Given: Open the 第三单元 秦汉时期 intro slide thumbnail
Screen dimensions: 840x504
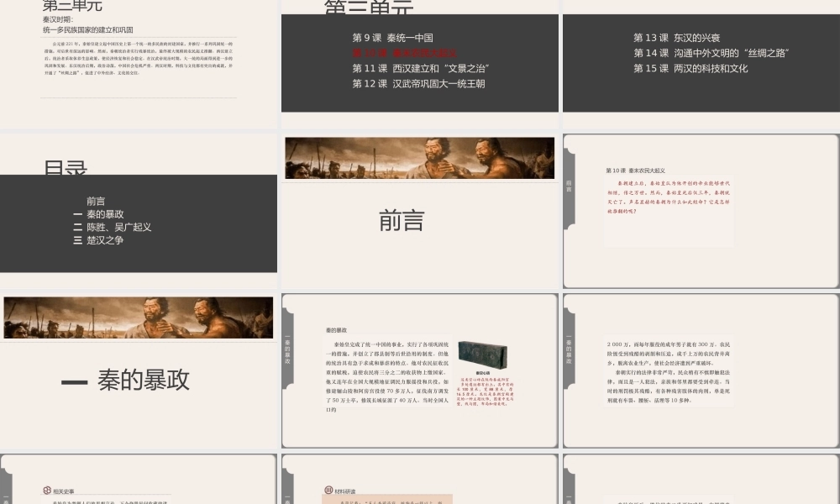Looking at the screenshot, I should click(139, 65).
